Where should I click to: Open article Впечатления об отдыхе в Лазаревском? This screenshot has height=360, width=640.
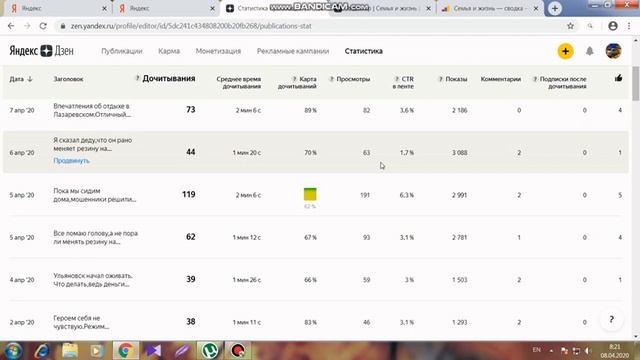tap(92, 110)
